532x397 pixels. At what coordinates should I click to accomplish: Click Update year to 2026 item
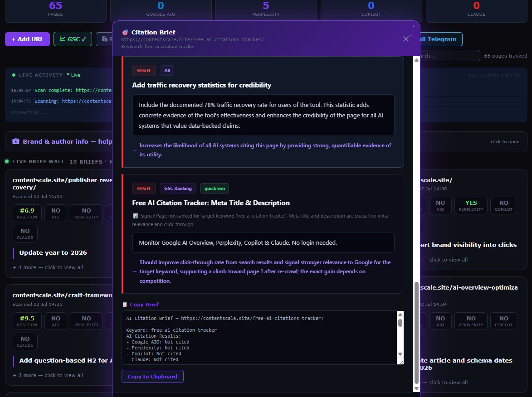[53, 252]
